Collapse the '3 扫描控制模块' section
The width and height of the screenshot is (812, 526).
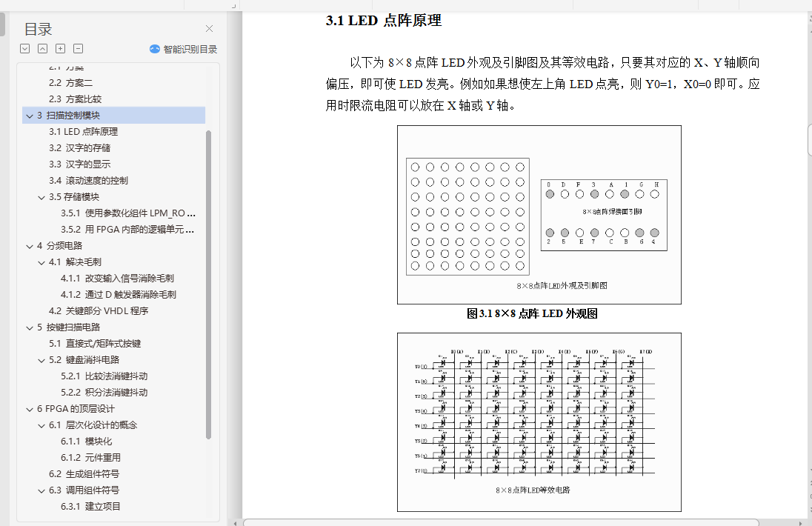(x=30, y=116)
